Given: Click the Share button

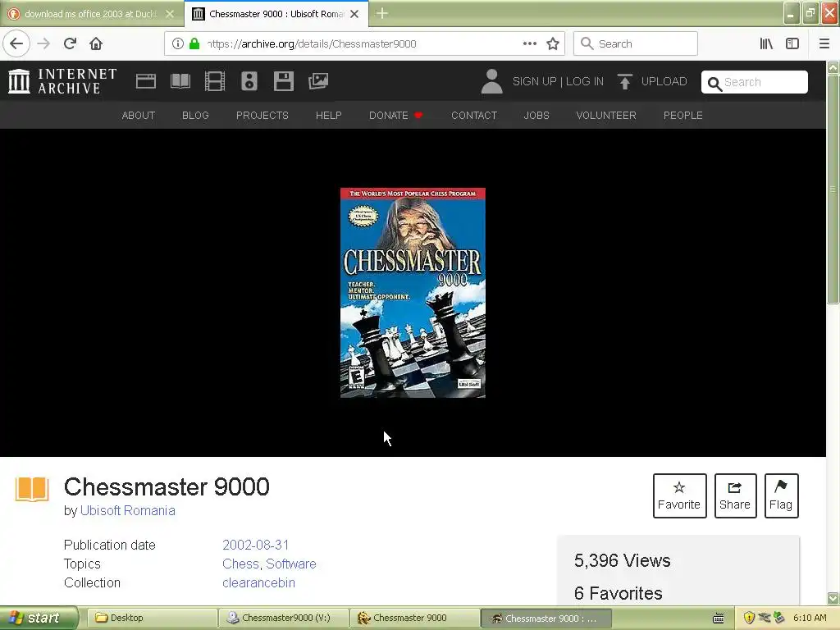Looking at the screenshot, I should 735,495.
